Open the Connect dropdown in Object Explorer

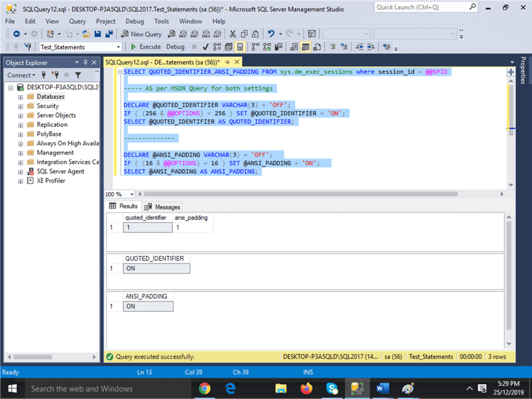tap(21, 75)
